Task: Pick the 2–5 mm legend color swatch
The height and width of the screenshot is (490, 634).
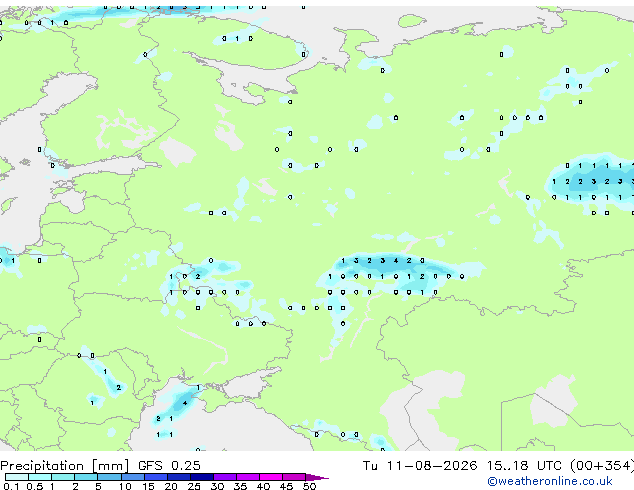Action: point(86,477)
